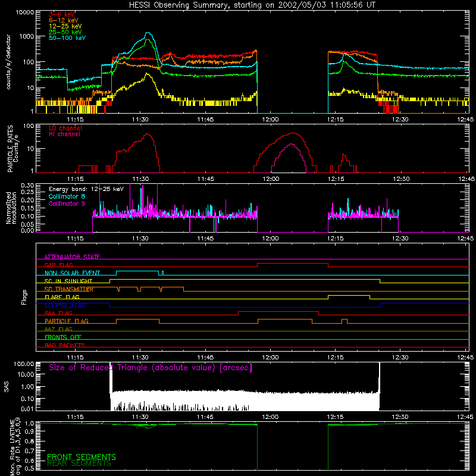The image size is (476, 476).
Task: Click the SAS axis label
Action: click(7, 386)
